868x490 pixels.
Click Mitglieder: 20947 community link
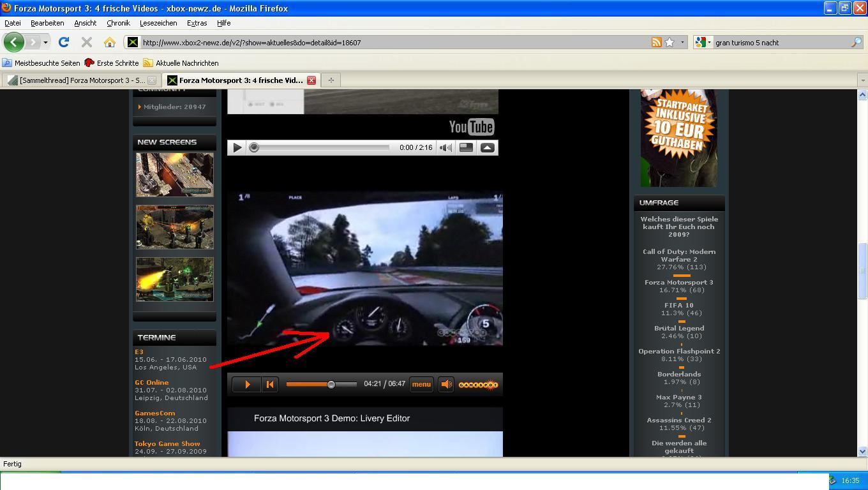[x=174, y=107]
